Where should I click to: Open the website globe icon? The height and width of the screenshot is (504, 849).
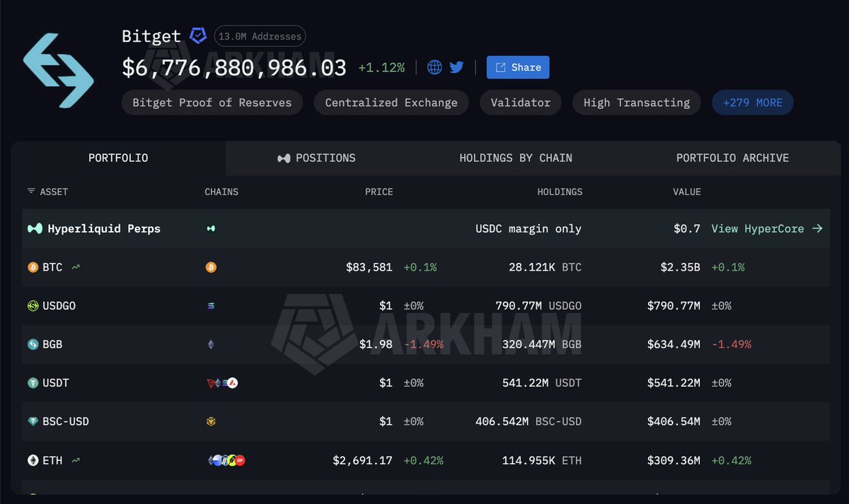(x=435, y=67)
